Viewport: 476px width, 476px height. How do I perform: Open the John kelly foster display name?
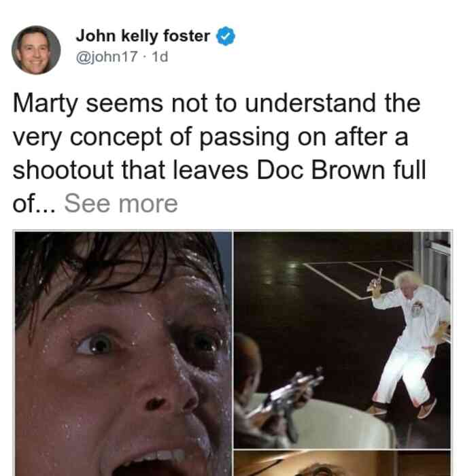[143, 36]
